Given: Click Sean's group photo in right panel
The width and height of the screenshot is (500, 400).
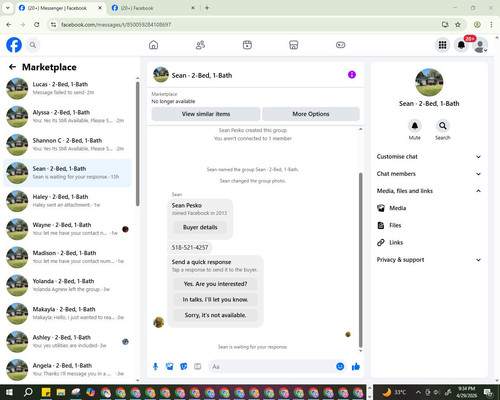Looking at the screenshot, I should click(x=429, y=82).
